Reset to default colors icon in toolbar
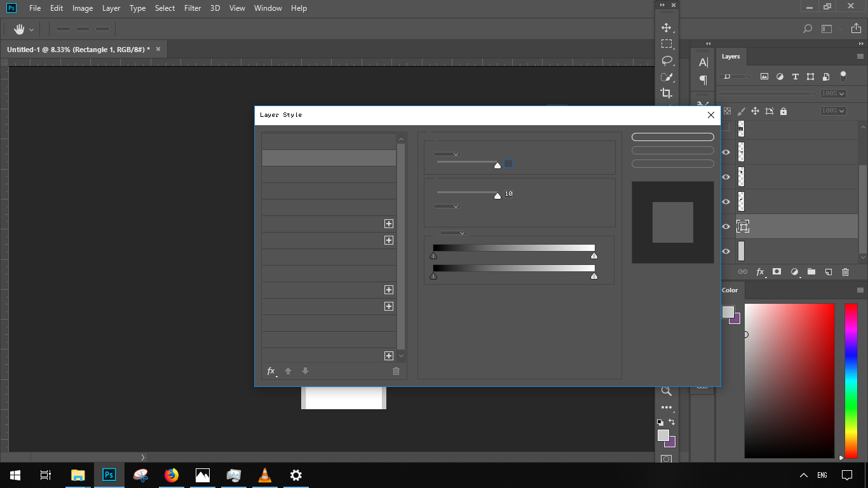The image size is (868, 488). (660, 422)
